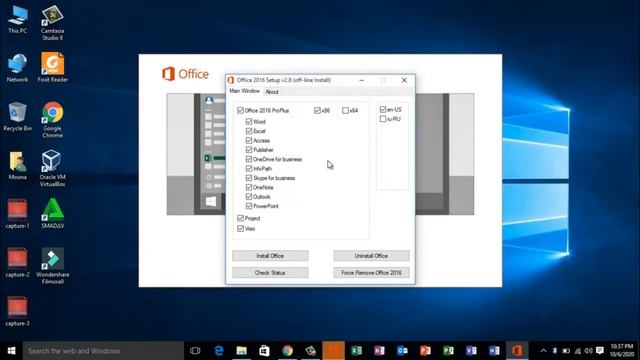This screenshot has height=360, width=640.
Task: Open Excel from the taskbar
Action: [356, 351]
